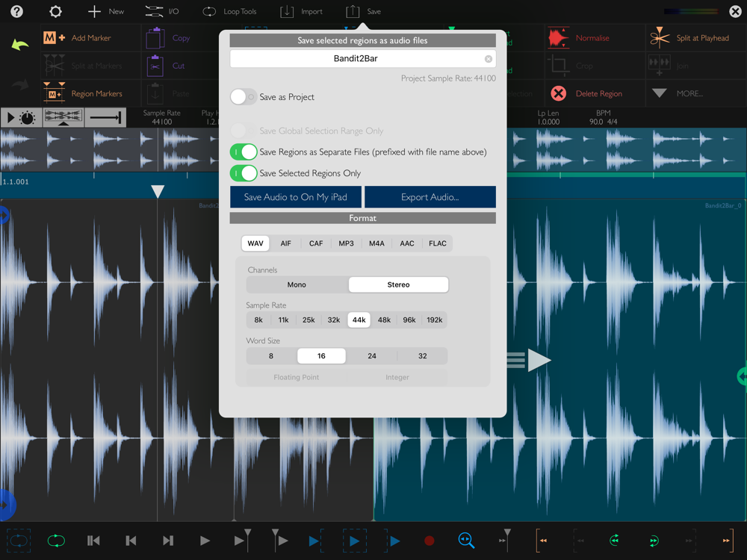The image size is (747, 560).
Task: Open the help question mark icon
Action: tap(16, 11)
